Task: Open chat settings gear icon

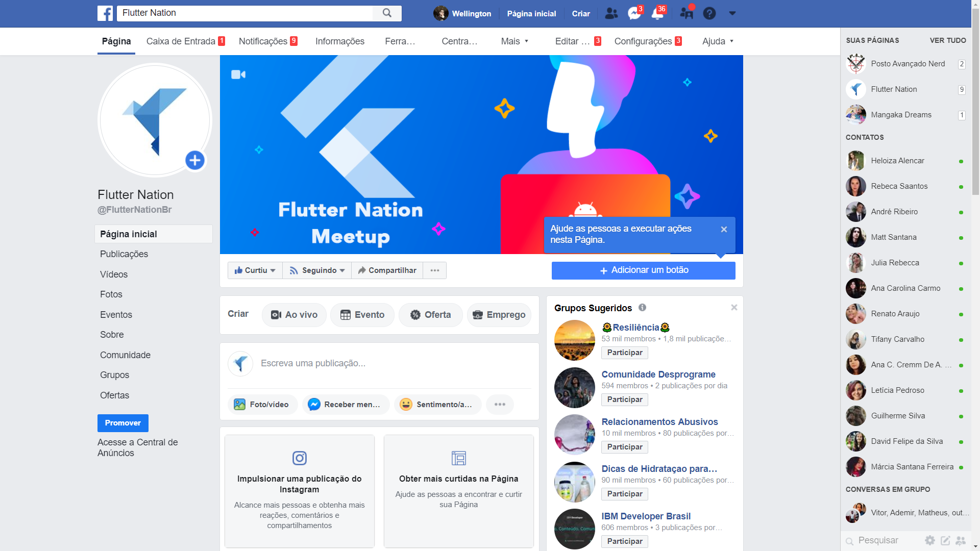Action: 930,540
